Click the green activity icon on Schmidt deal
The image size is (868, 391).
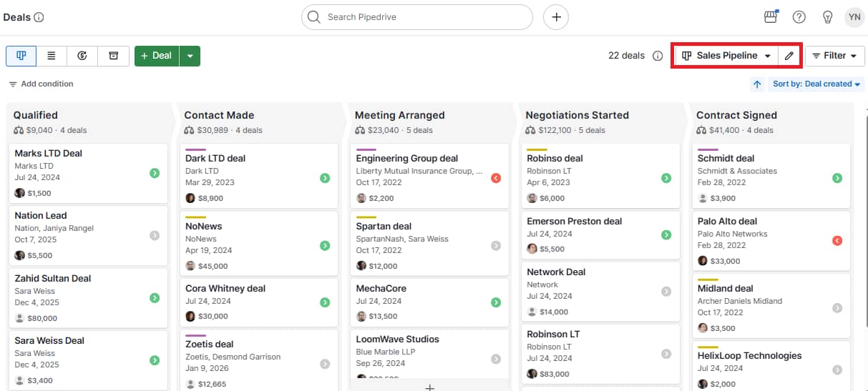coord(837,178)
